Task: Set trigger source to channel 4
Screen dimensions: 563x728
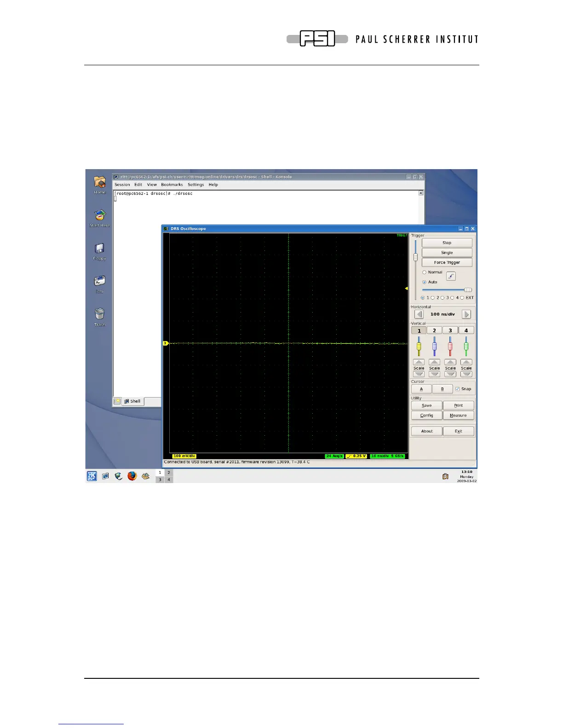Action: 452,298
